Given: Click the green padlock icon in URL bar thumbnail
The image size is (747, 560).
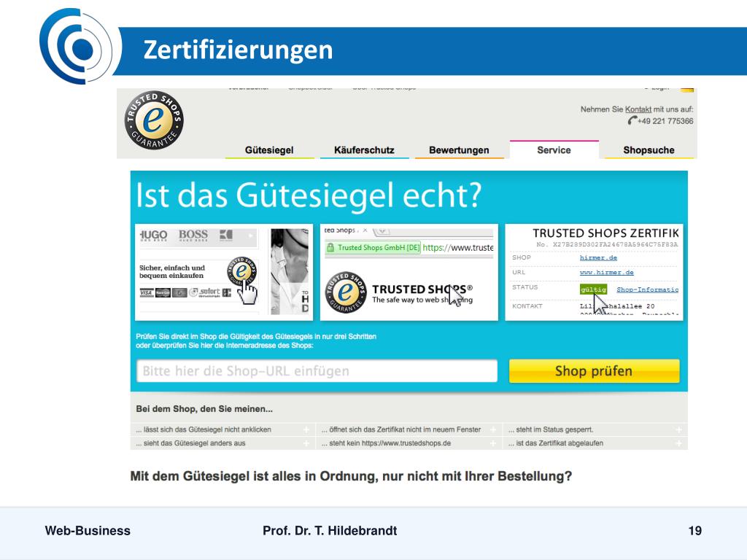Looking at the screenshot, I should tap(330, 248).
